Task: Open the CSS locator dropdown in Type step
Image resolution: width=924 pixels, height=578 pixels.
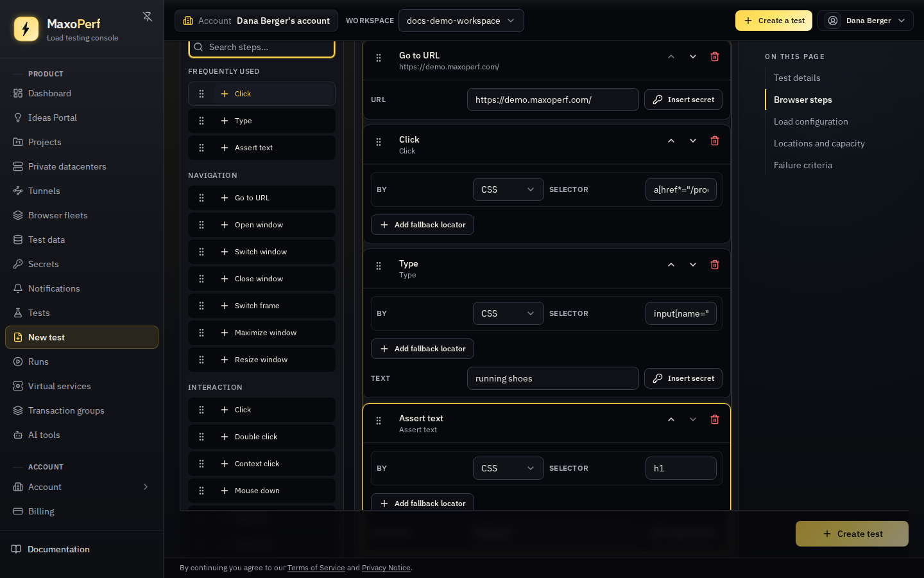Action: point(508,313)
